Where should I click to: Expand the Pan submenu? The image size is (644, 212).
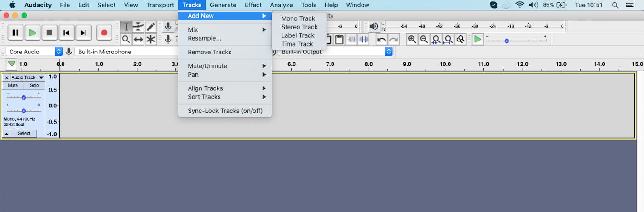225,74
